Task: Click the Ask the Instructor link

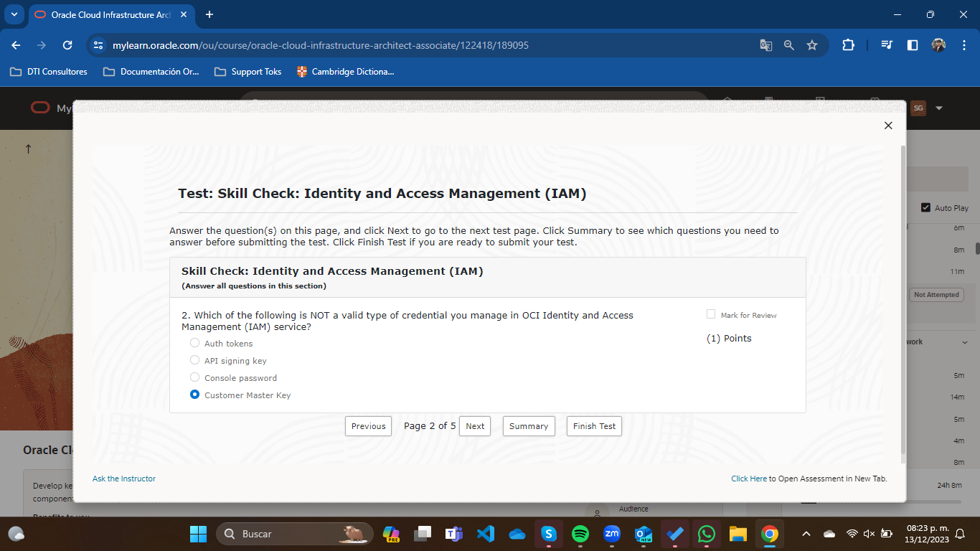Action: point(124,479)
